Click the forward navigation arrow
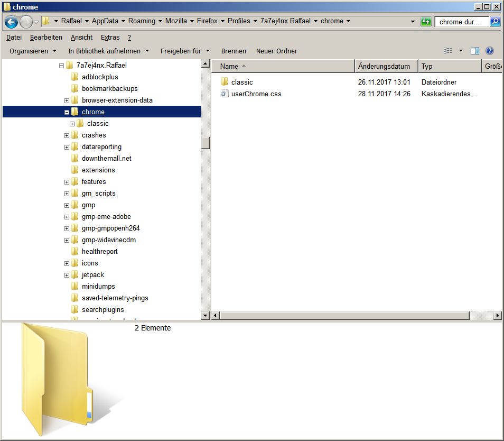 [x=26, y=22]
